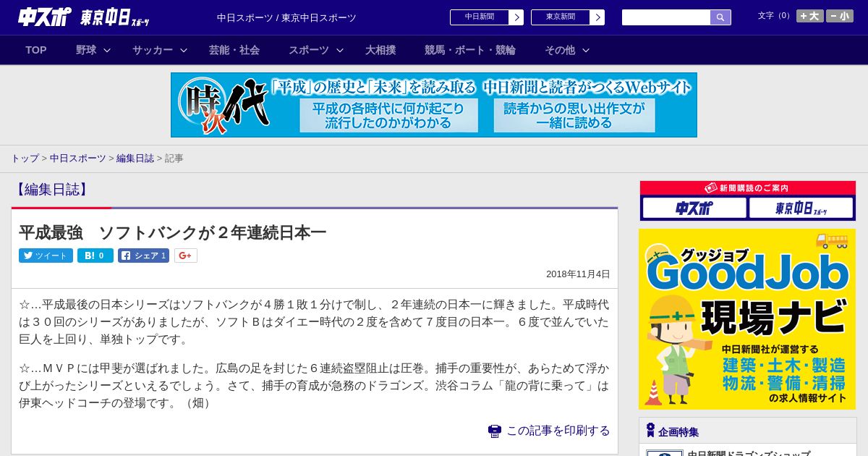The image size is (868, 456).
Task: Click the article title 平成最強 ソフトバンク
Action: tap(173, 232)
